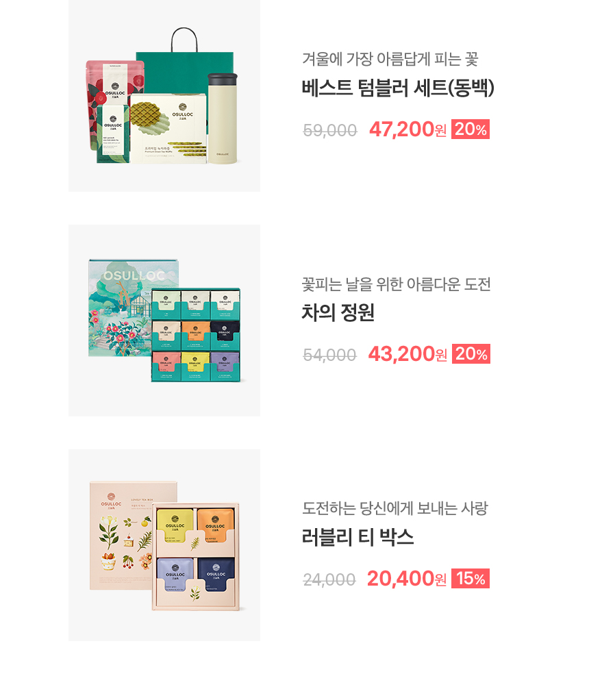This screenshot has width=589, height=700.
Task: Click the struck-through 54,000 original price
Action: point(329,355)
